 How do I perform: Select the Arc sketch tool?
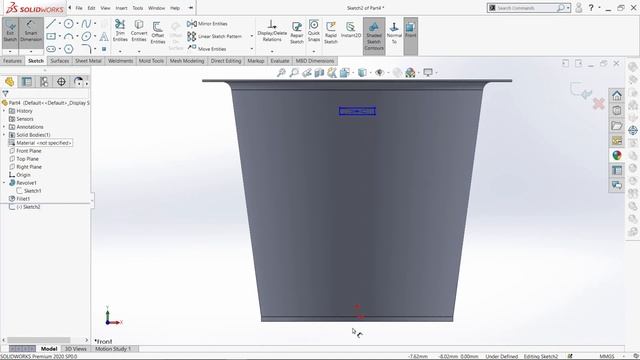(x=69, y=36)
